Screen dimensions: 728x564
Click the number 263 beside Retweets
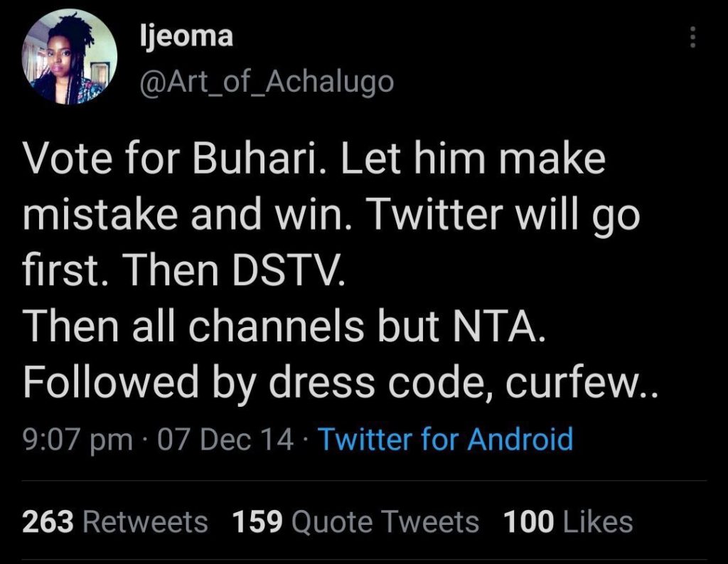[48, 522]
